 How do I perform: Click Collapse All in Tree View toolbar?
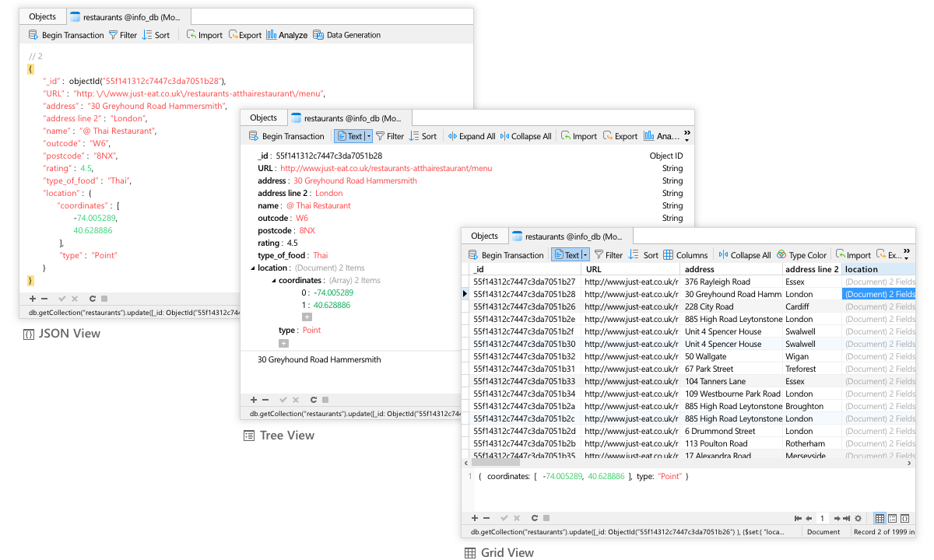(525, 136)
